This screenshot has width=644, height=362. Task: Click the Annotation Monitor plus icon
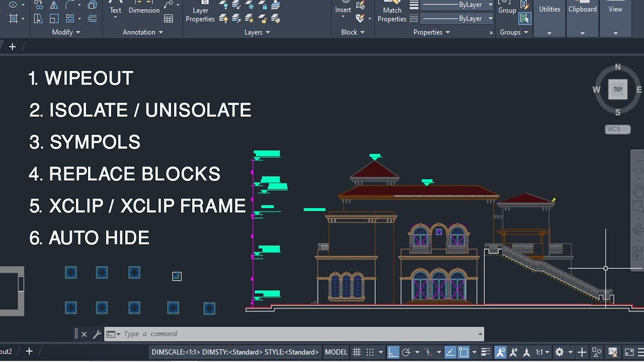582,352
